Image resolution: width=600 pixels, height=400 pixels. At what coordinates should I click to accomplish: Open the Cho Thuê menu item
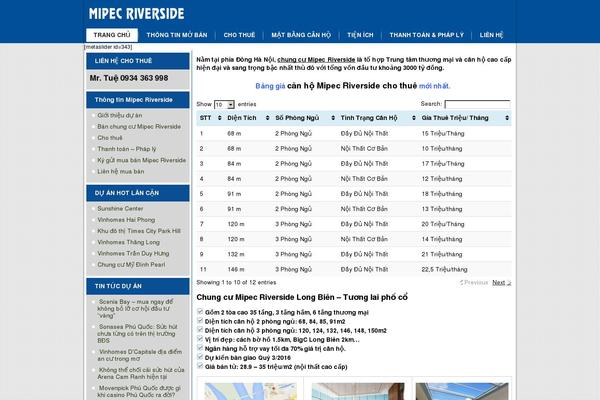click(x=239, y=35)
